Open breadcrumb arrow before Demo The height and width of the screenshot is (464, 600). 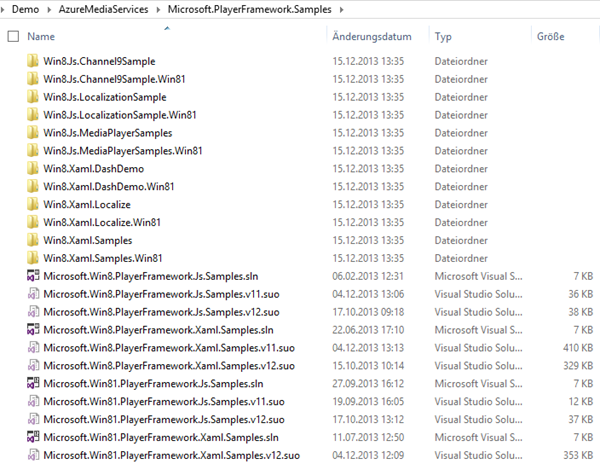click(3, 10)
